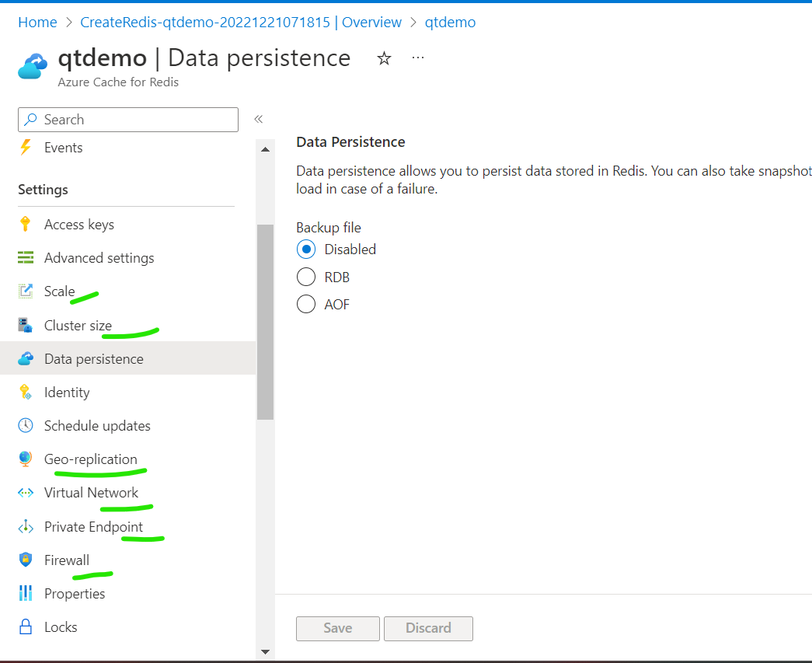Image resolution: width=812 pixels, height=663 pixels.
Task: Click the Virtual Network icon
Action: 26,493
